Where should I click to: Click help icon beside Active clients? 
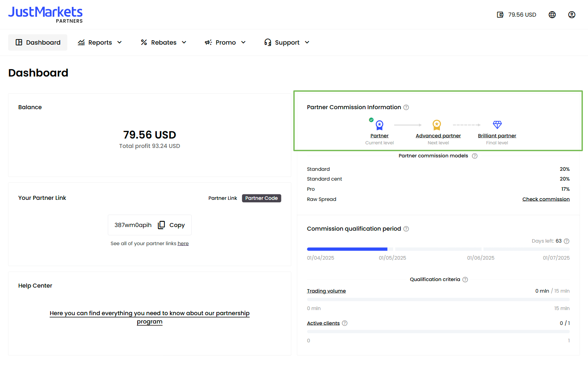(344, 323)
